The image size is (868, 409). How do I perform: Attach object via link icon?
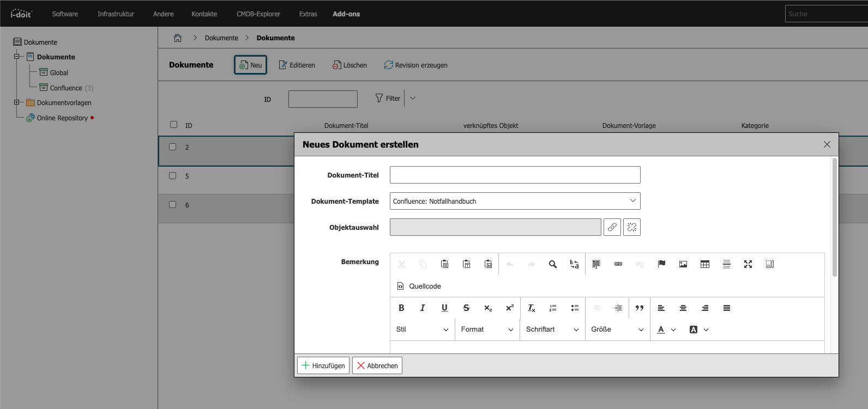(612, 227)
